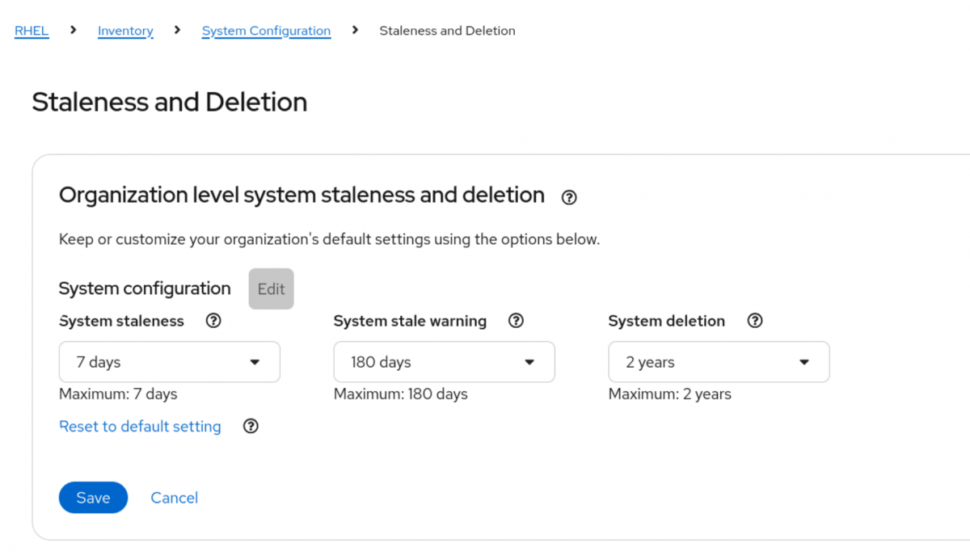Expand the System deletion dropdown showing 2 years
970x560 pixels.
(718, 362)
